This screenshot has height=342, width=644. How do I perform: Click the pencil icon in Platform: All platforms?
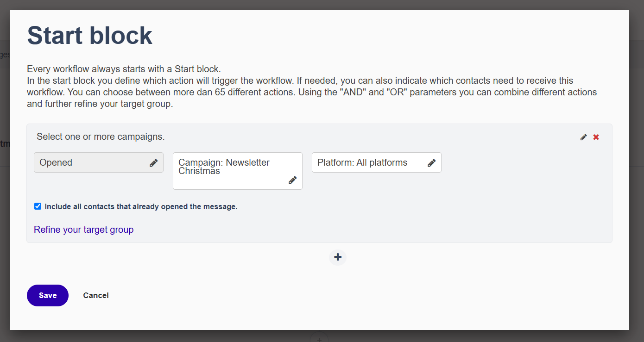(x=432, y=163)
